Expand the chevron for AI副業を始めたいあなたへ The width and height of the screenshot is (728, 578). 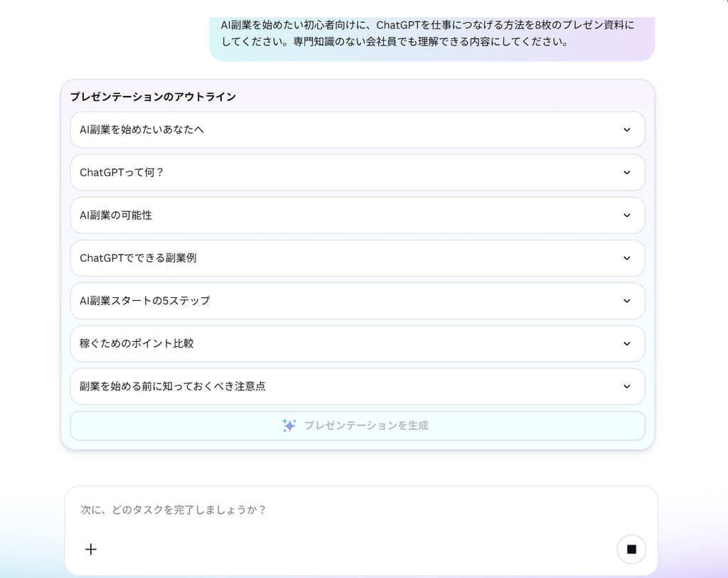coord(627,129)
